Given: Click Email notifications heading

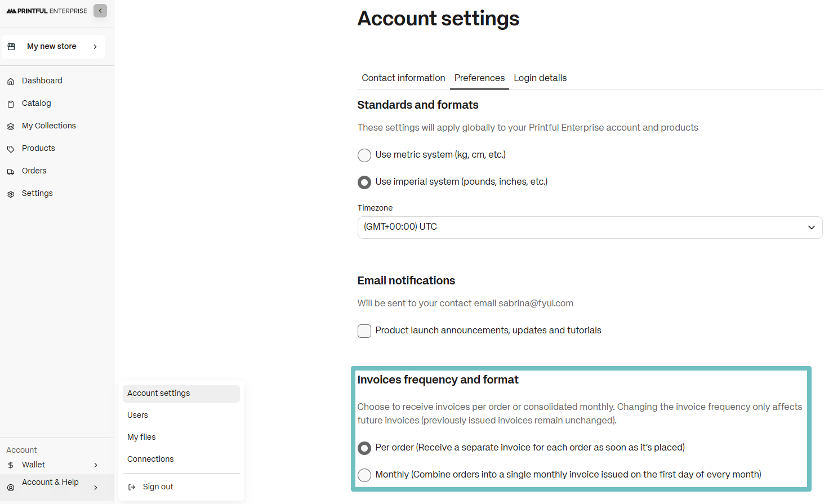Looking at the screenshot, I should pyautogui.click(x=406, y=280).
